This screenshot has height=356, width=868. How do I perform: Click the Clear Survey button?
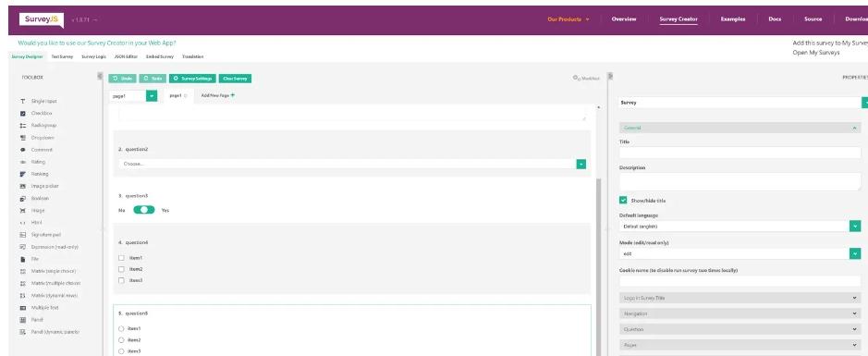[236, 79]
